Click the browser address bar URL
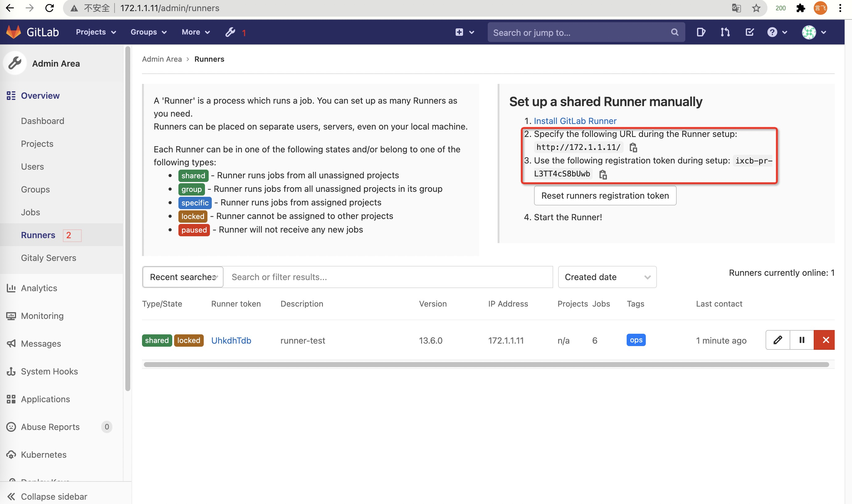 point(169,8)
